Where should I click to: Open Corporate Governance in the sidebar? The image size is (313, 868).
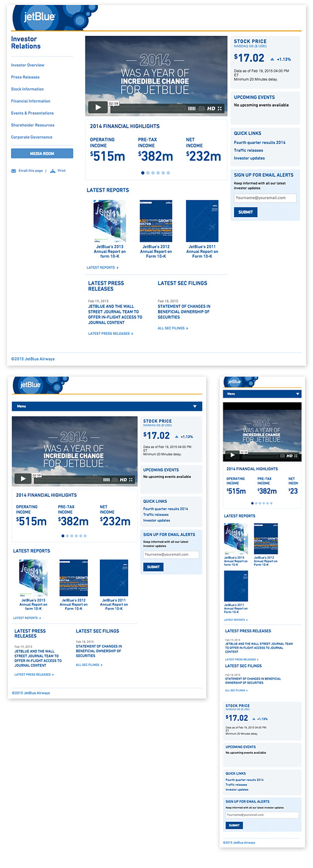(x=32, y=137)
